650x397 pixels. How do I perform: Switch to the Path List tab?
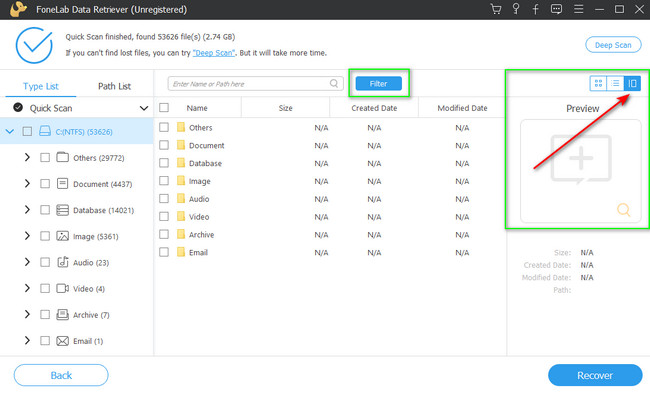point(114,86)
